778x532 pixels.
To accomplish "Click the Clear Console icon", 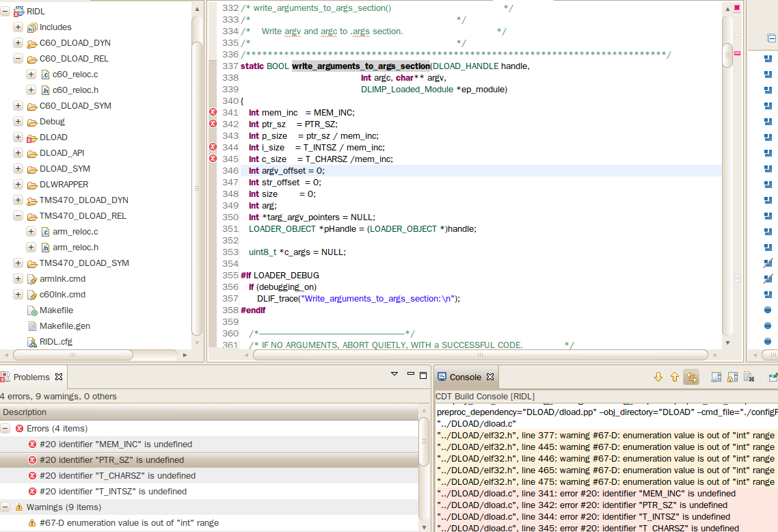I will click(x=749, y=377).
